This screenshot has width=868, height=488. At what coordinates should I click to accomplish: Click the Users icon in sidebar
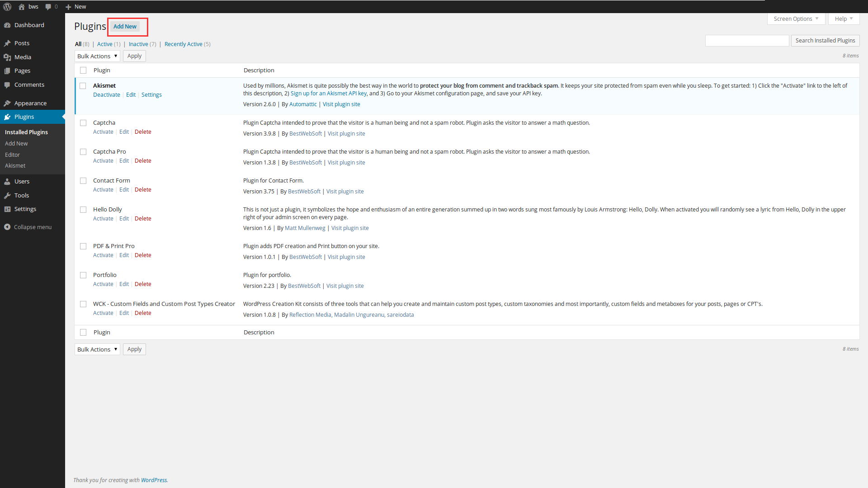pos(7,181)
